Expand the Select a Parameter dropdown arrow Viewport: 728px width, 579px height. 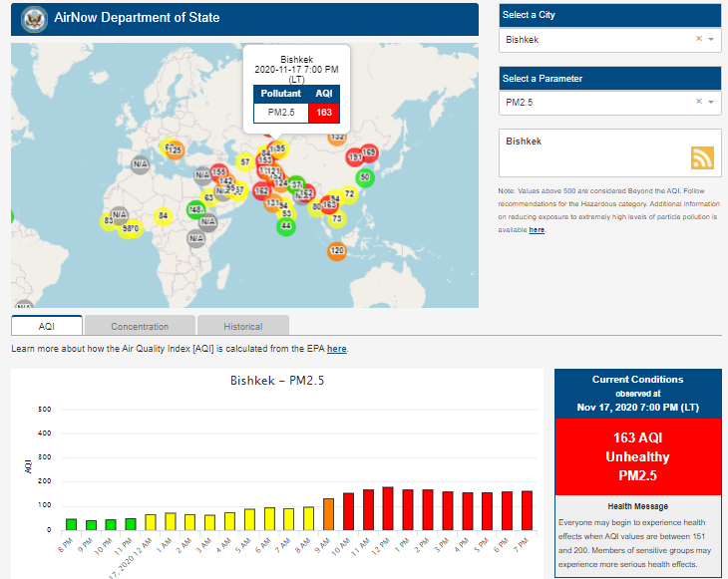[x=711, y=102]
